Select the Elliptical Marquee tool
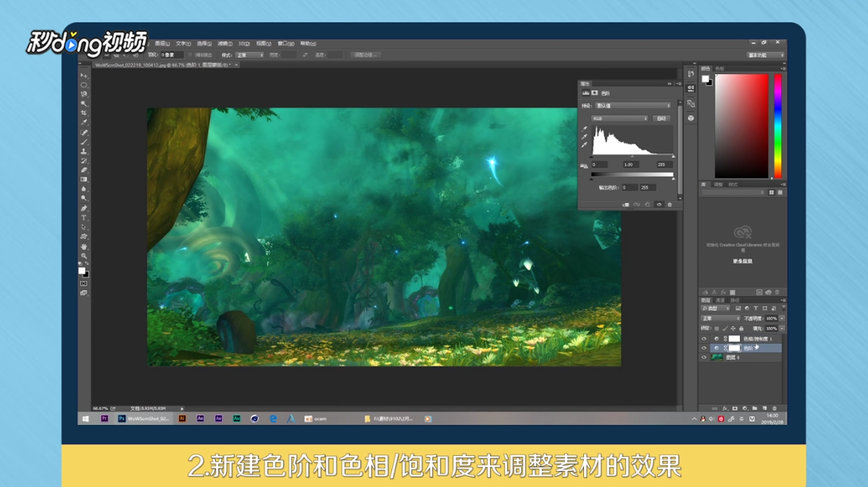Viewport: 868px width, 487px height. coord(84,85)
